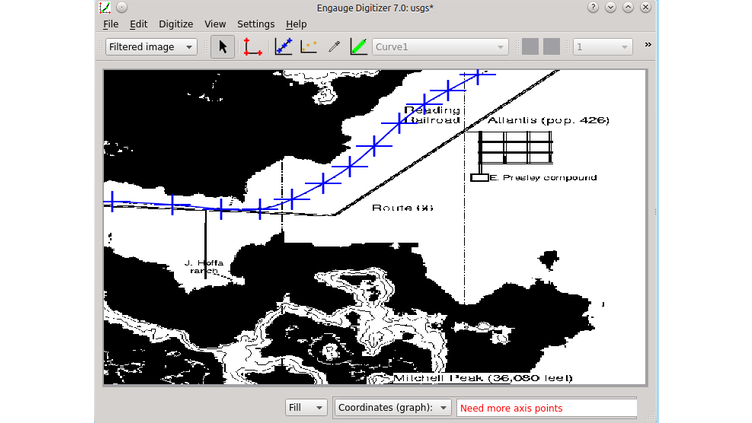Pick the Point Match tool
Image resolution: width=752 pixels, height=423 pixels.
point(308,47)
